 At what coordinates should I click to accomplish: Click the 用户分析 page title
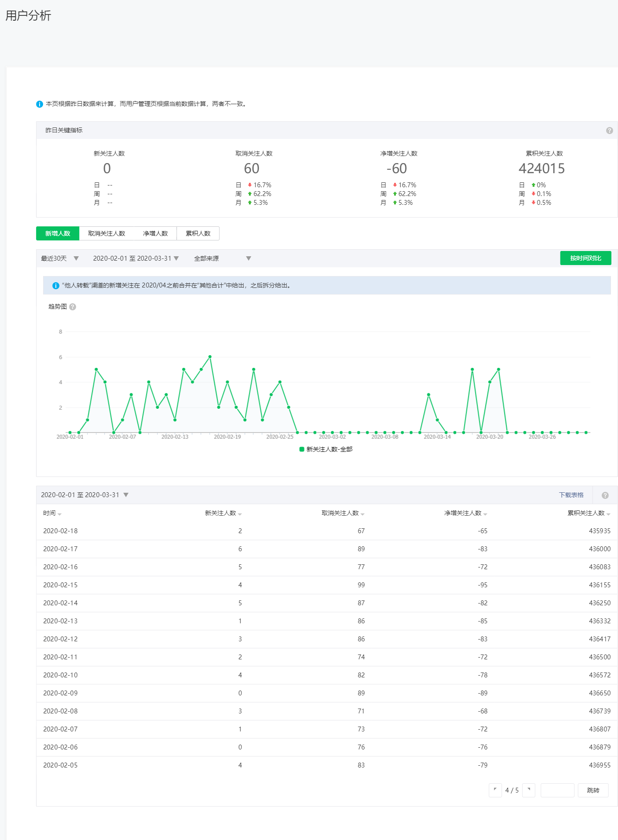tap(28, 16)
